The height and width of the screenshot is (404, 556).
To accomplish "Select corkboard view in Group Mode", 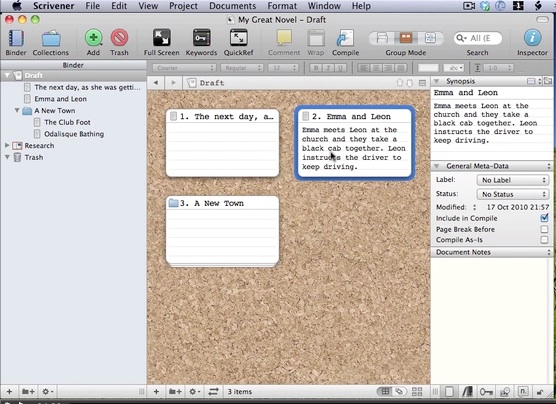I will click(406, 38).
